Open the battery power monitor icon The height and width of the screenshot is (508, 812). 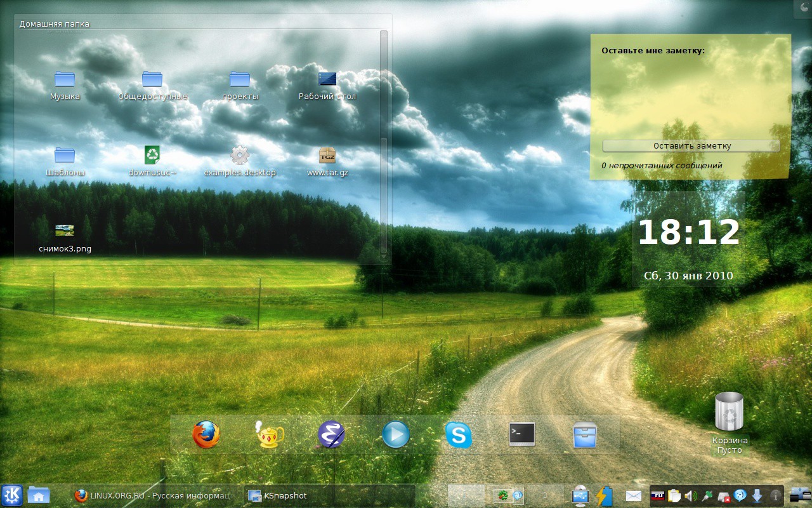(603, 495)
